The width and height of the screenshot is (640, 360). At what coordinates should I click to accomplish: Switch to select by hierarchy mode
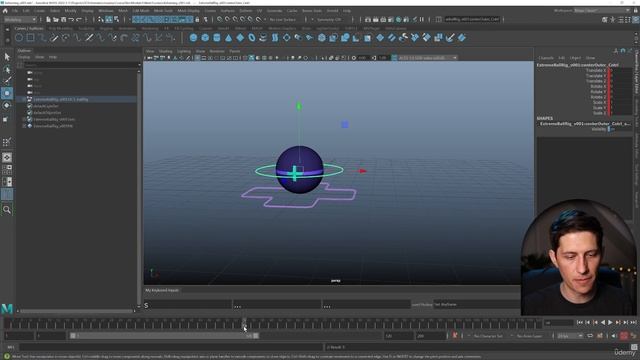tap(100, 19)
